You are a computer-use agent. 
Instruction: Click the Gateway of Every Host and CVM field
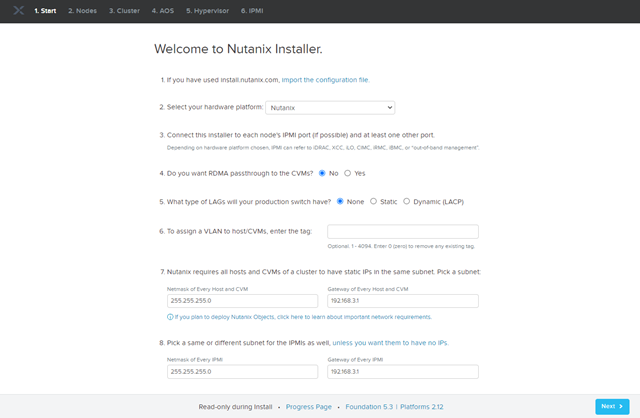click(403, 301)
